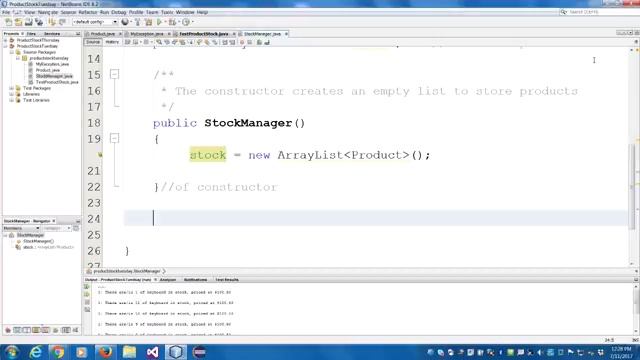The image size is (640, 360).
Task: Collapse the Source Packages node
Action: [12, 52]
